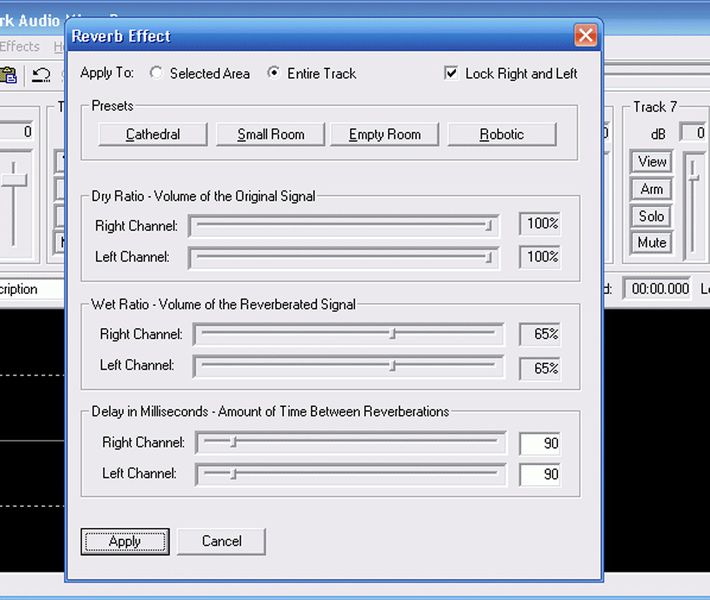Click Delay Right Channel 90 field
Image resolution: width=710 pixels, height=600 pixels.
click(x=540, y=443)
